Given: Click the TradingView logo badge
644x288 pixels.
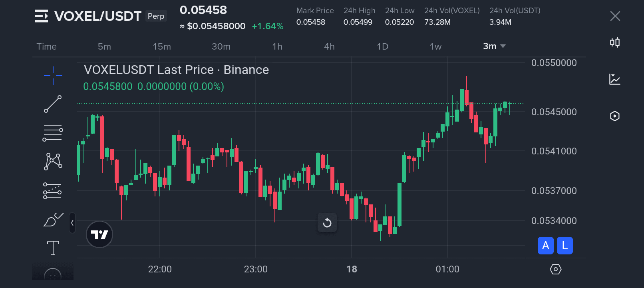Looking at the screenshot, I should click(x=99, y=234).
